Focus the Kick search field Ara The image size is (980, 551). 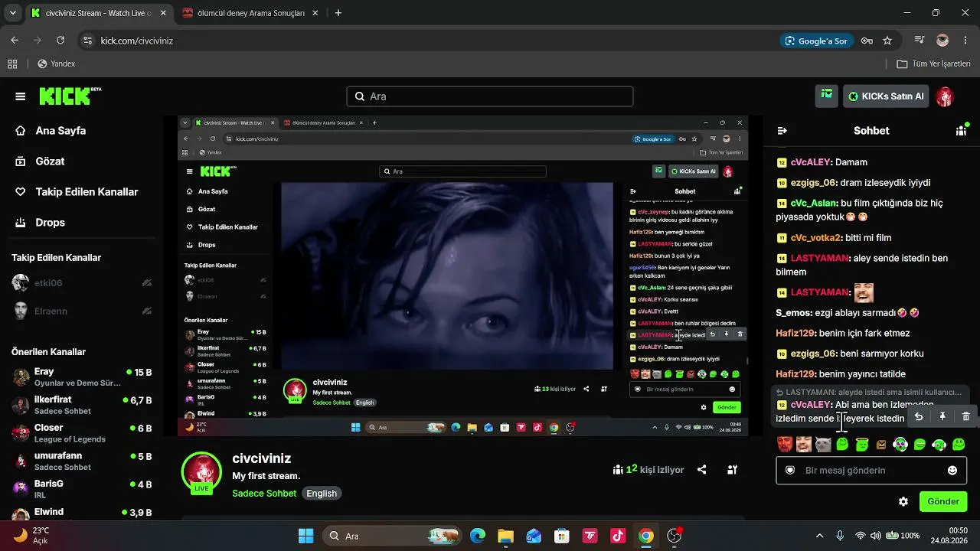tap(489, 96)
